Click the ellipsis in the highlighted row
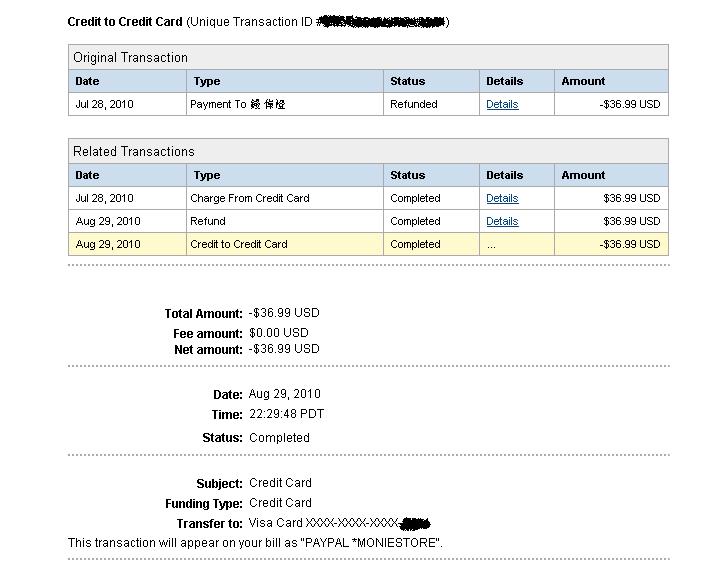724x569 pixels. (491, 246)
